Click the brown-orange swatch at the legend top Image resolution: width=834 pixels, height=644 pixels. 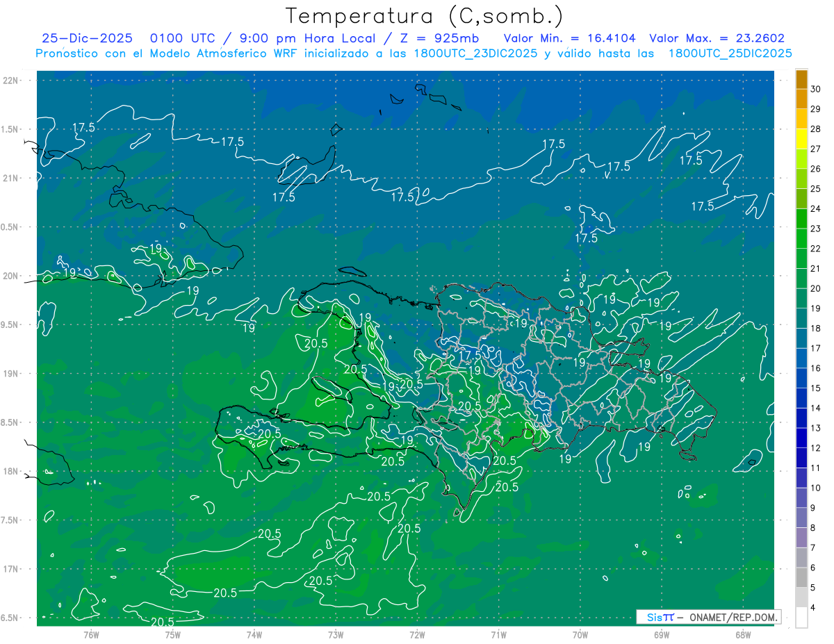[802, 79]
